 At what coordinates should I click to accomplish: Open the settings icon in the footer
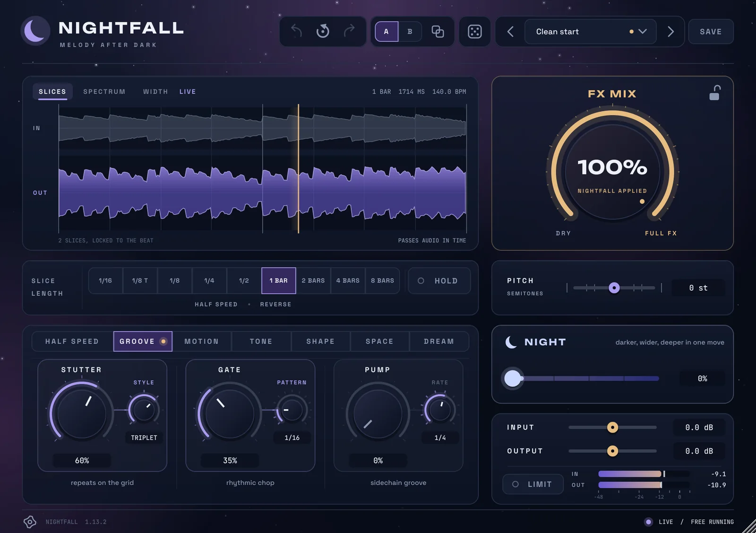[x=30, y=522]
